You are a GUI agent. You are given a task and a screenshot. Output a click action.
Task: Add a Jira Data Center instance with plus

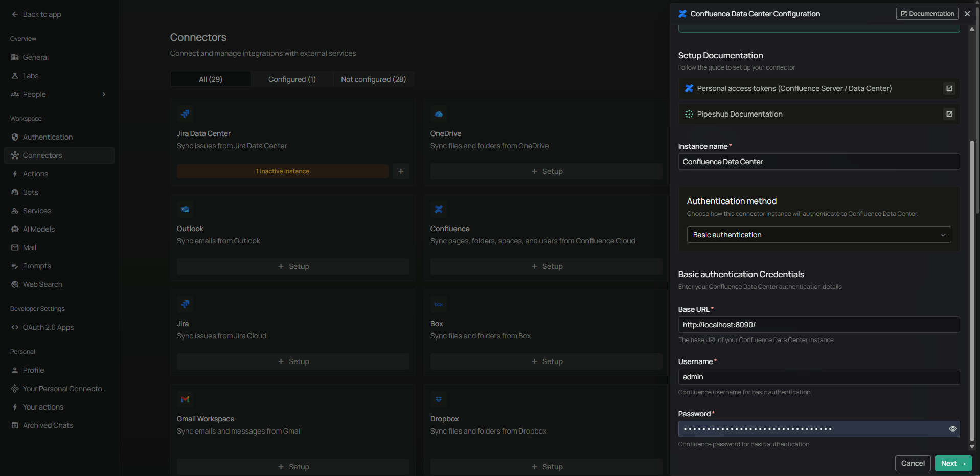[x=401, y=171]
